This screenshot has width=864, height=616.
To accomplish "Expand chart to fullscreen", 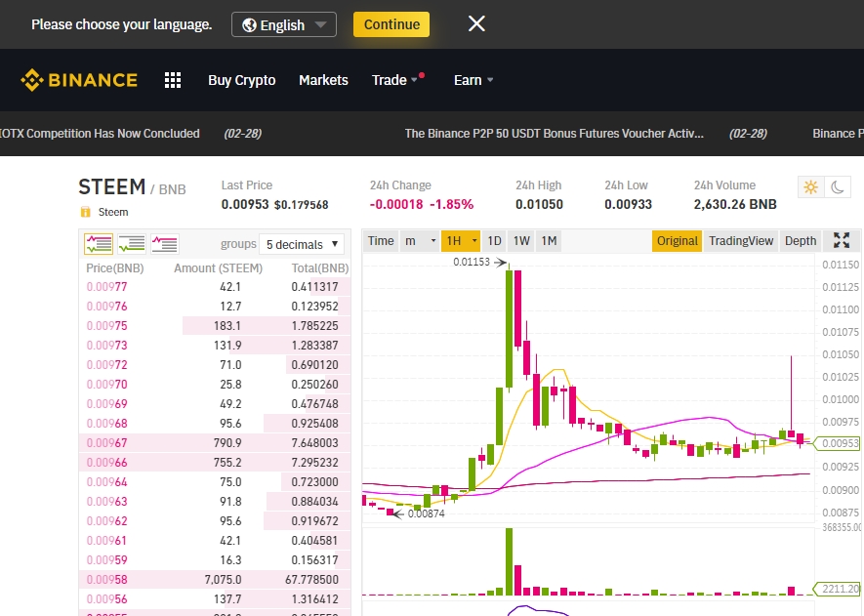I will tap(841, 240).
